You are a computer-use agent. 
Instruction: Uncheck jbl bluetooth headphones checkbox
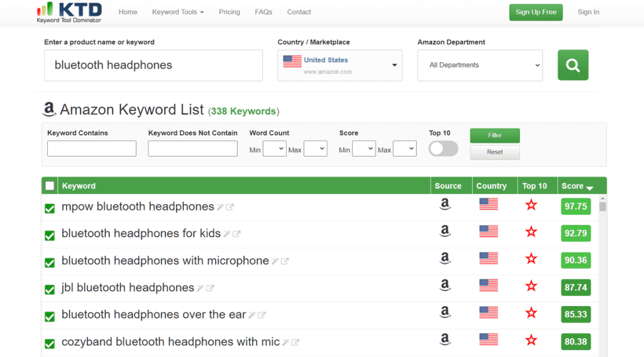tap(50, 290)
